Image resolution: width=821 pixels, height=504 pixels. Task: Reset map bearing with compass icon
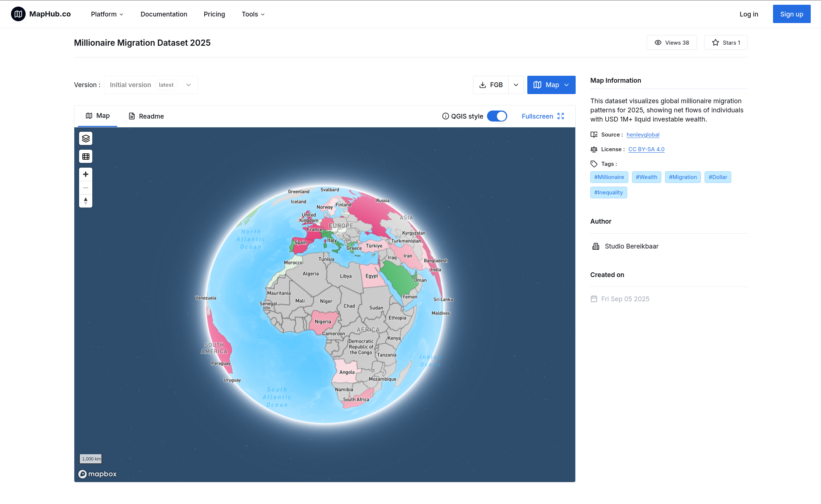(86, 201)
